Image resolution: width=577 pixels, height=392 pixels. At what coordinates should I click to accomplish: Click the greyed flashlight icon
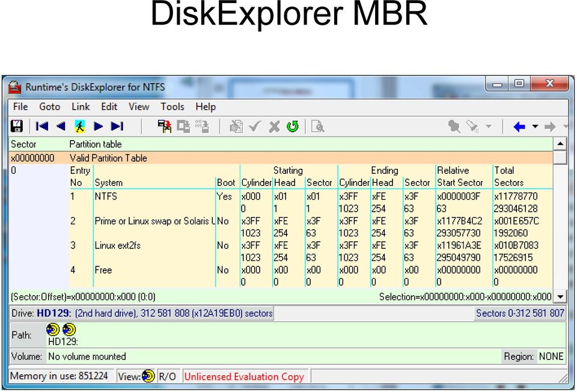[472, 127]
